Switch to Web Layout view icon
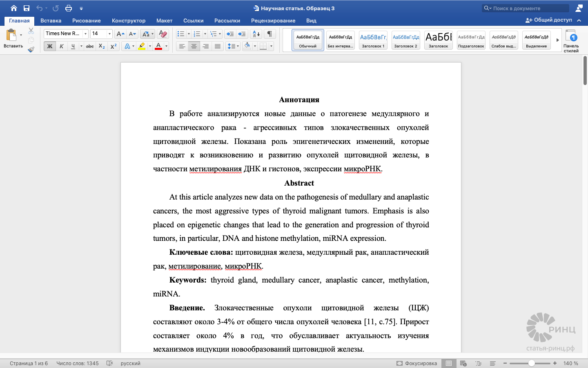Screen dimensions: 588x368 coord(463,363)
